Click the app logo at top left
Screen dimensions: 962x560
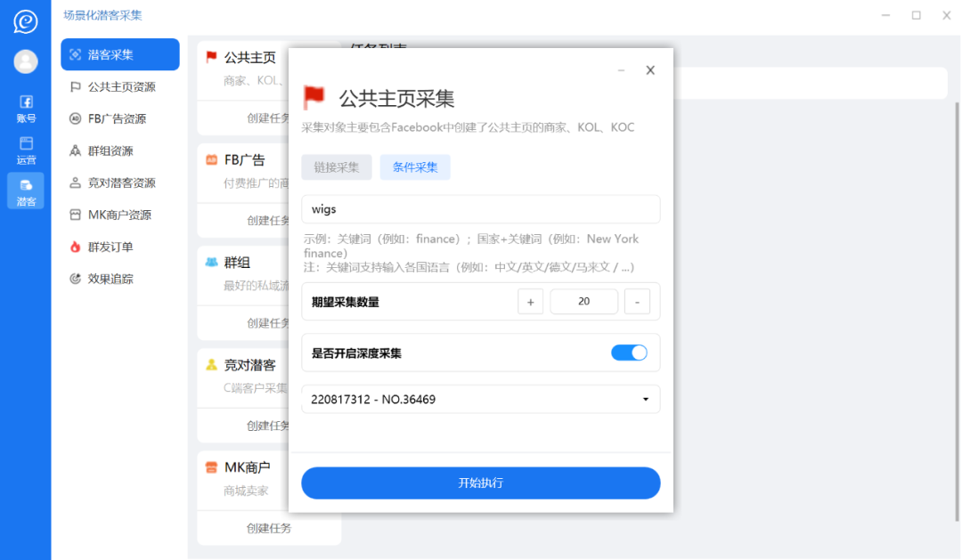[26, 20]
